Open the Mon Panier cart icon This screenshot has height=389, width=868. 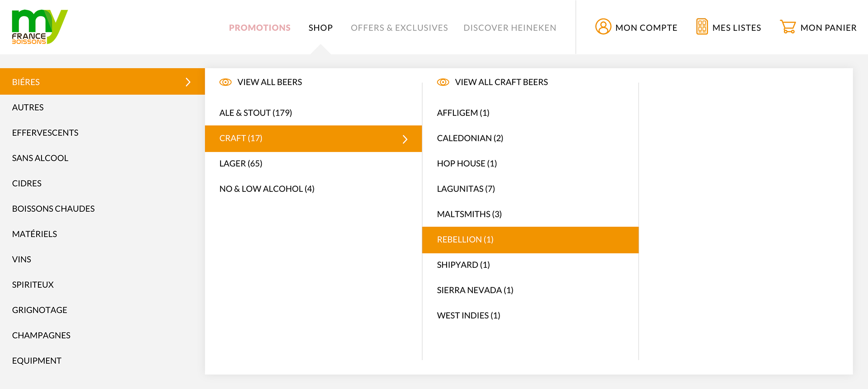point(788,27)
